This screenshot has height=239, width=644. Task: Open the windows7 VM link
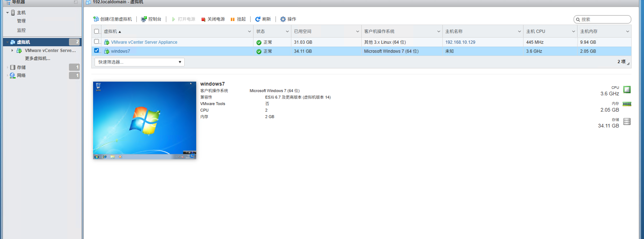click(x=120, y=51)
